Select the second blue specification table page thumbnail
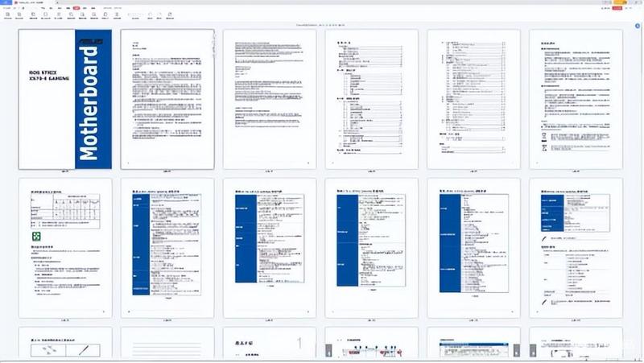644x363 pixels. (x=270, y=248)
